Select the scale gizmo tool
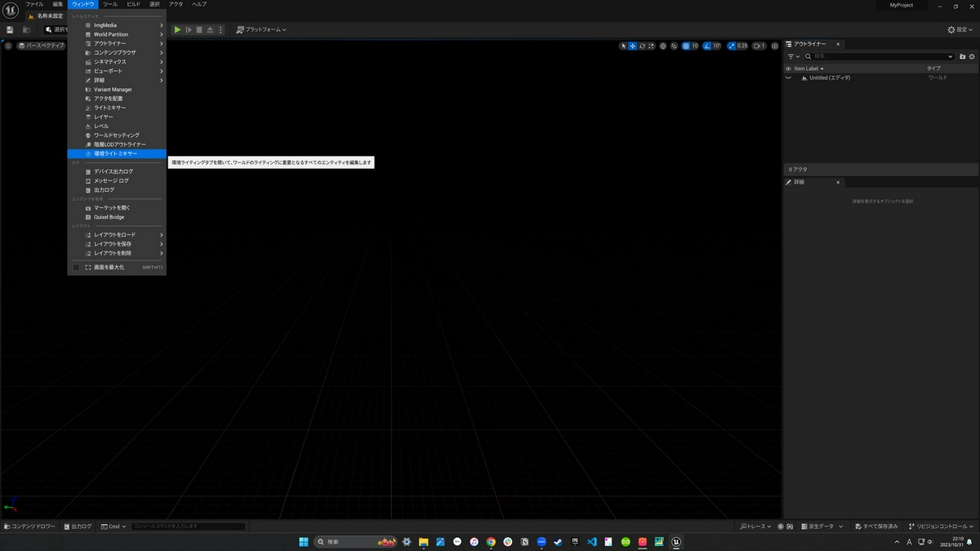Screen dimensions: 980x551 pos(651,46)
